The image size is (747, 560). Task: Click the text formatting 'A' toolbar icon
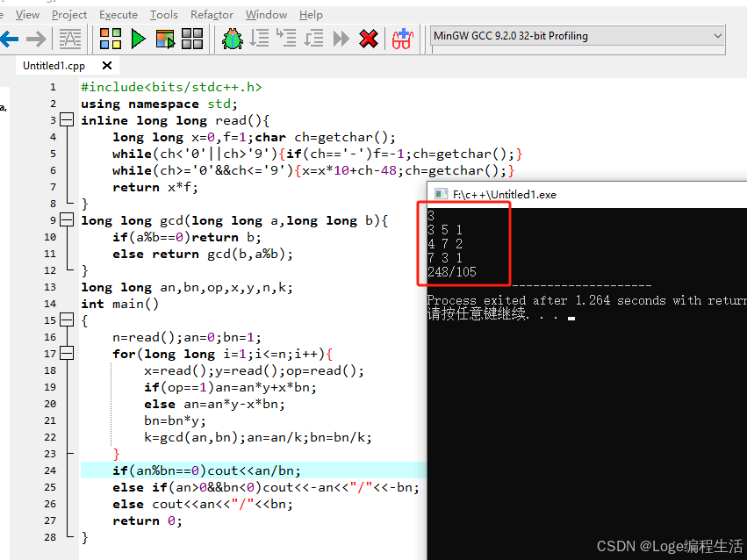pyautogui.click(x=70, y=39)
